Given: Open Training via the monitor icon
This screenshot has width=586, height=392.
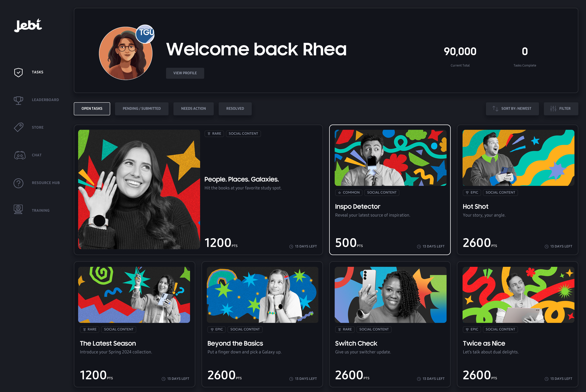Looking at the screenshot, I should tap(18, 210).
